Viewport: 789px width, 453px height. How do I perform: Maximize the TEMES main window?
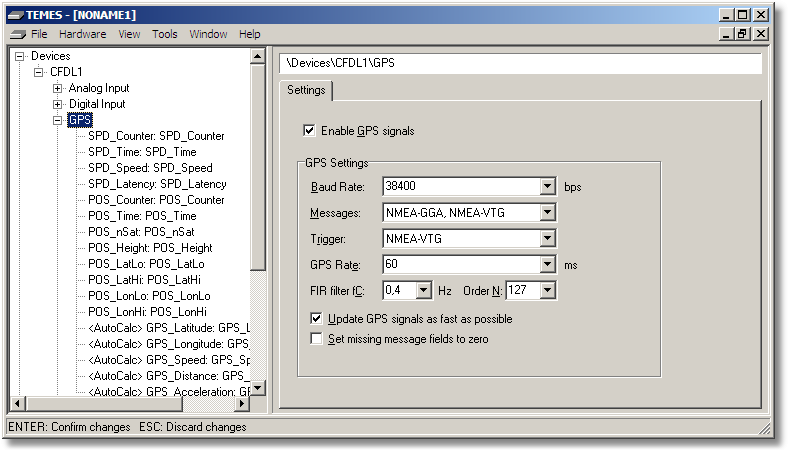point(742,15)
